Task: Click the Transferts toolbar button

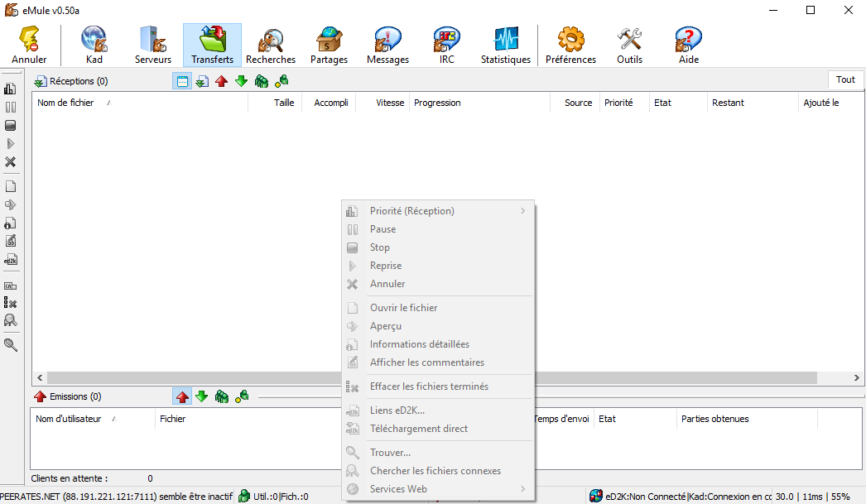Action: 212,46
